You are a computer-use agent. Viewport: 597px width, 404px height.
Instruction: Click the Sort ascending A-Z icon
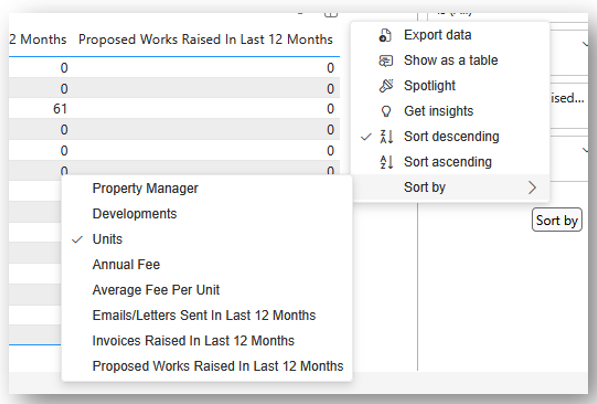pos(386,162)
